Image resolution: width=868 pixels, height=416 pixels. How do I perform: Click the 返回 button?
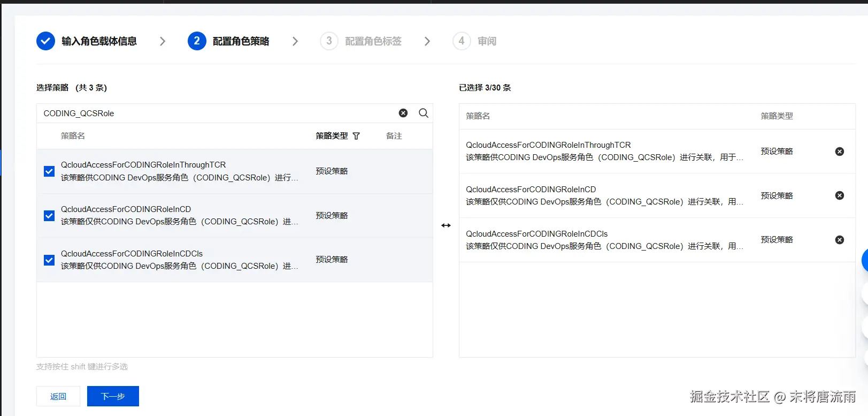point(58,396)
